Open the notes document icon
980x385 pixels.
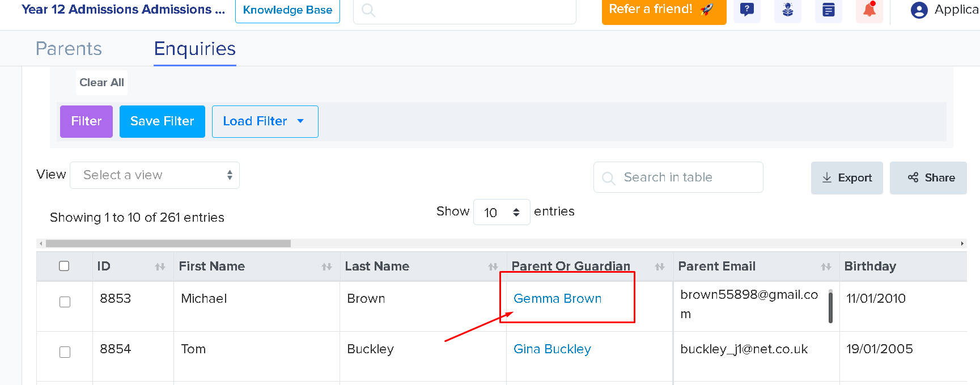click(x=829, y=10)
